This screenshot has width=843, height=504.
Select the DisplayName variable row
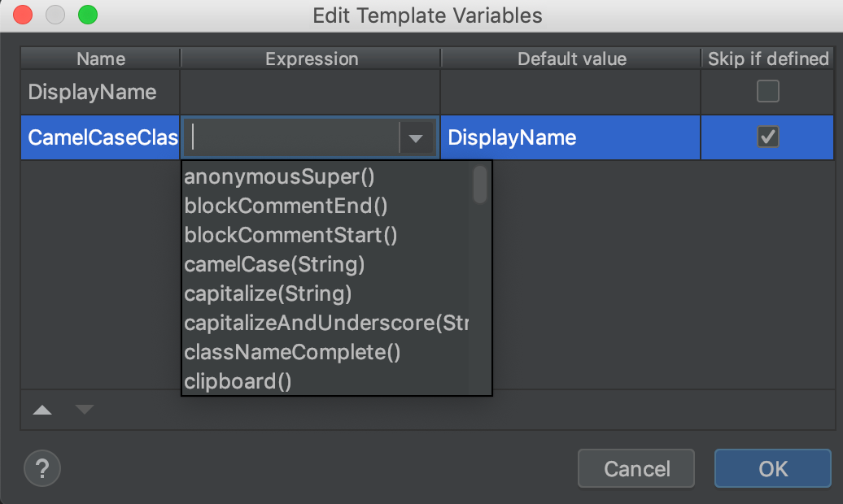[x=427, y=92]
